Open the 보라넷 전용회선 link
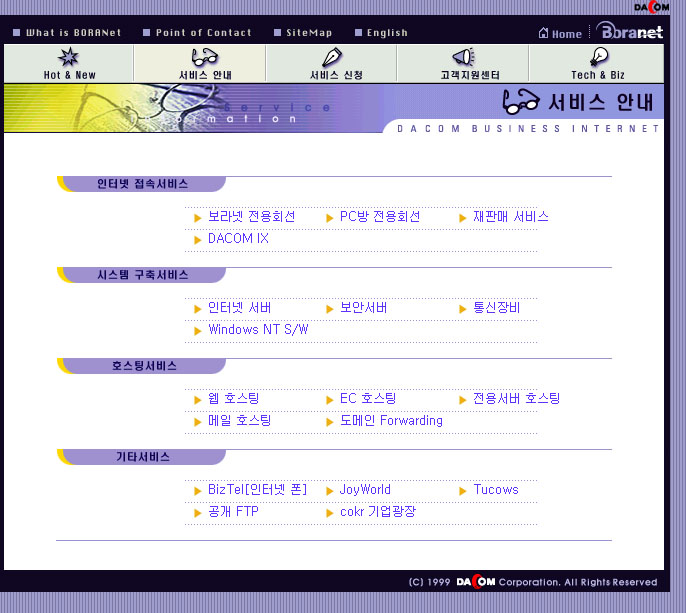 point(251,217)
